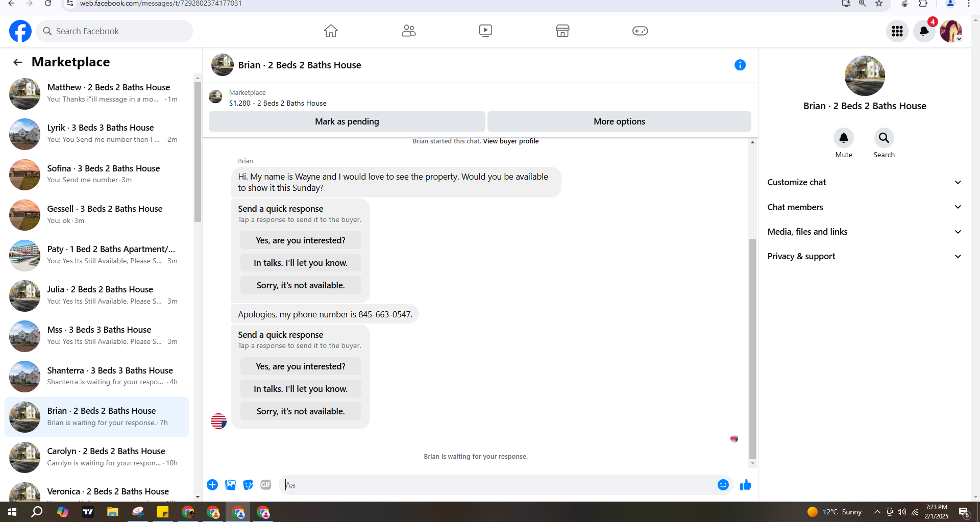The height and width of the screenshot is (522, 980).
Task: Open browser zoom magnifier icon
Action: 863,4
